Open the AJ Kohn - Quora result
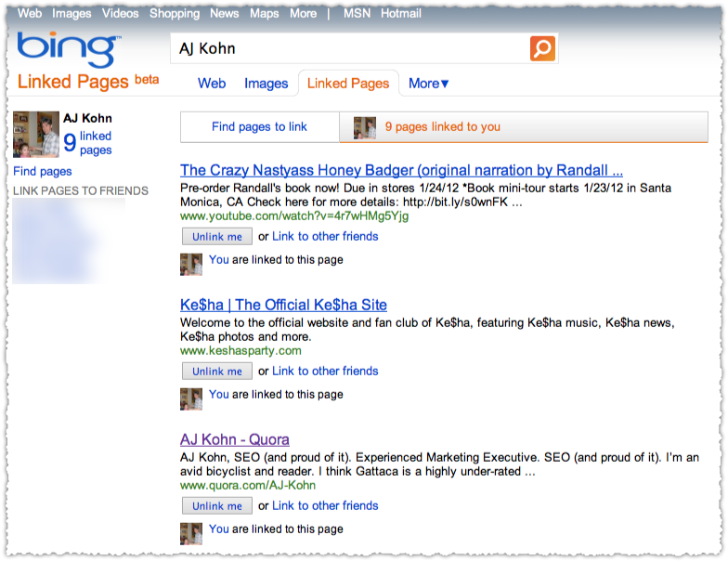Viewport: 728px width, 561px height. (234, 439)
